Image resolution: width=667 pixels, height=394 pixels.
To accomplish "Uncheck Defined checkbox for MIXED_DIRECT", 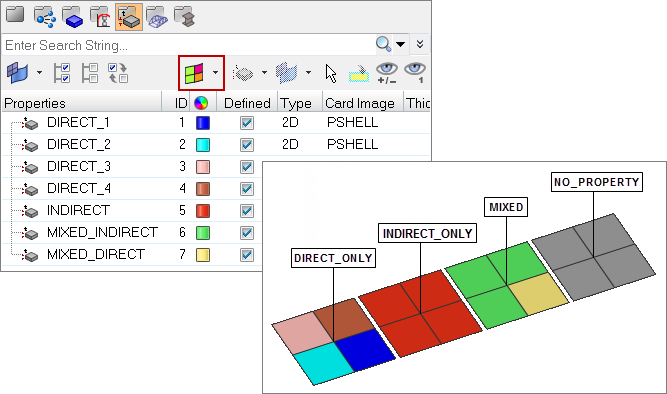I will tap(247, 255).
